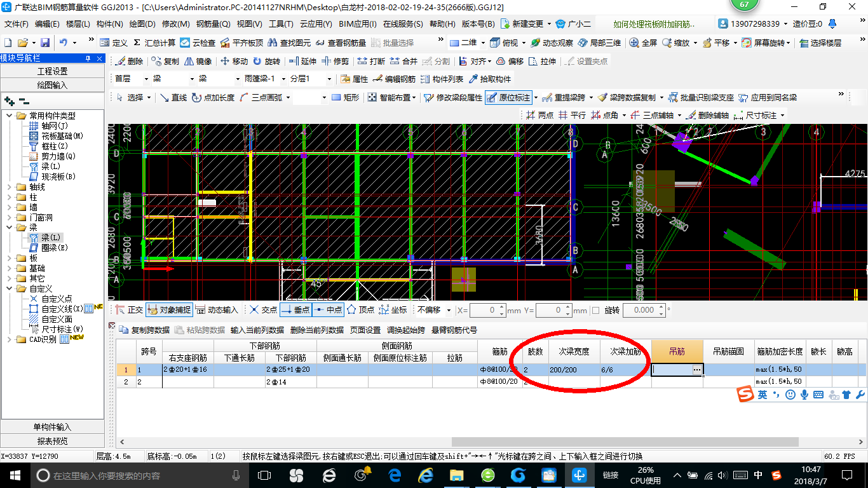Open 局部三维 partial 3D view
The height and width of the screenshot is (488, 868).
(x=599, y=43)
